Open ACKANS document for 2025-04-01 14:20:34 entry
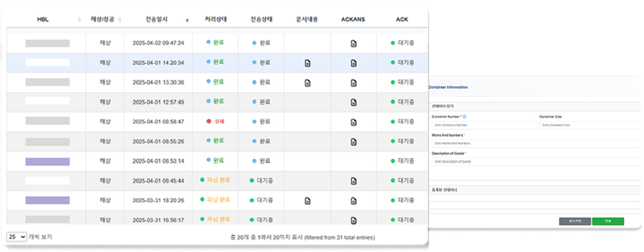The height and width of the screenshot is (252, 644). coord(354,64)
